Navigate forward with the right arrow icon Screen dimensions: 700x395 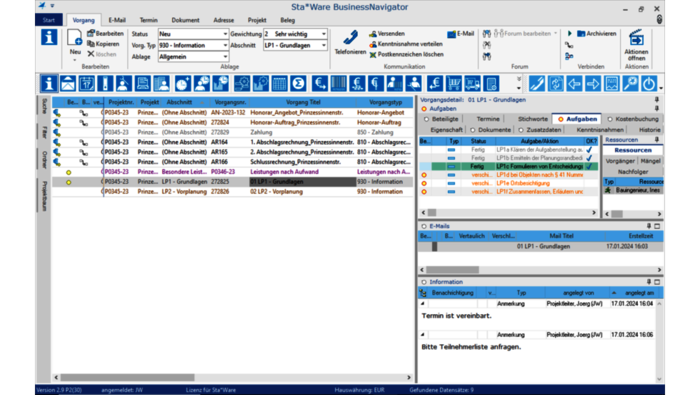pyautogui.click(x=593, y=83)
